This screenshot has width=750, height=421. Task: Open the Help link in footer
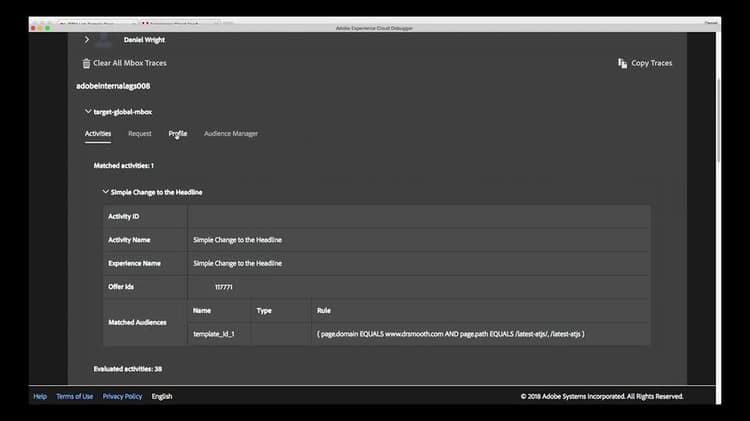[x=40, y=396]
